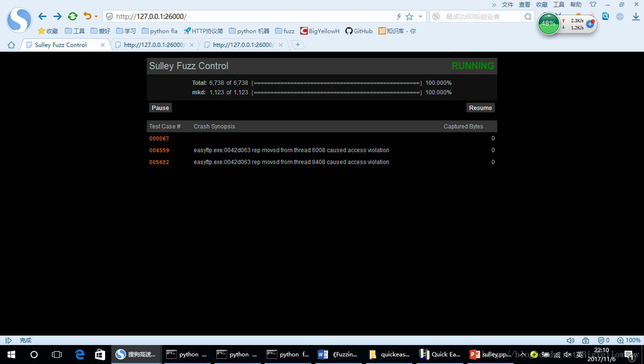
Task: Click the grey three-dots extension icon
Action: point(620,17)
